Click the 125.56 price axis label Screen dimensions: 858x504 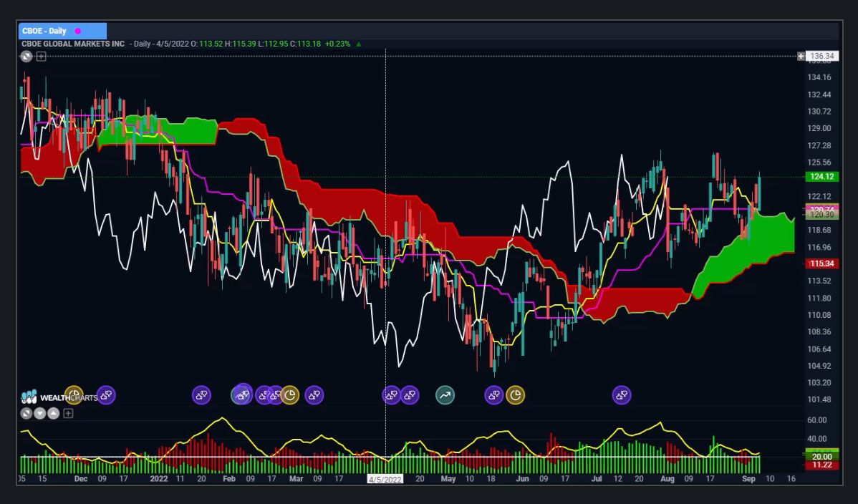[819, 162]
